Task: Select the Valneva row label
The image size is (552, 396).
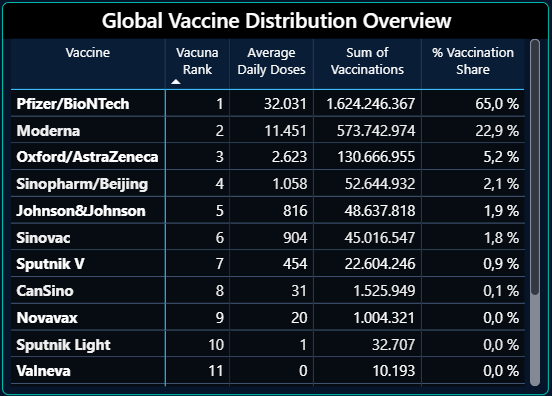Action: 43,371
